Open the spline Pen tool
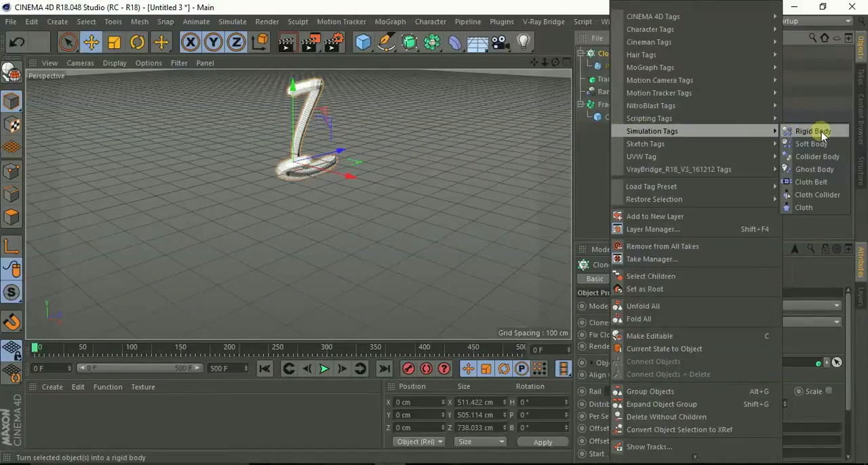This screenshot has width=868, height=465. pos(387,43)
